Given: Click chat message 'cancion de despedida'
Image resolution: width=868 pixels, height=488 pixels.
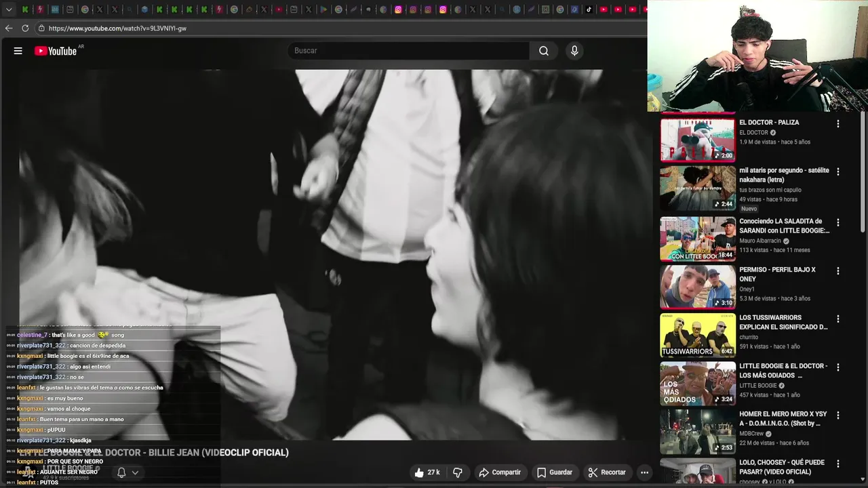Looking at the screenshot, I should [98, 346].
